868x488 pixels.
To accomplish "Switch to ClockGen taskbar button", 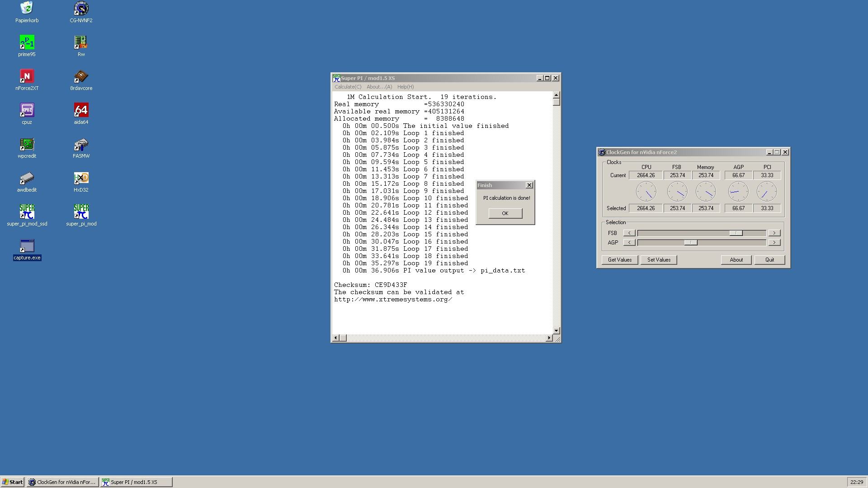I will pos(62,482).
